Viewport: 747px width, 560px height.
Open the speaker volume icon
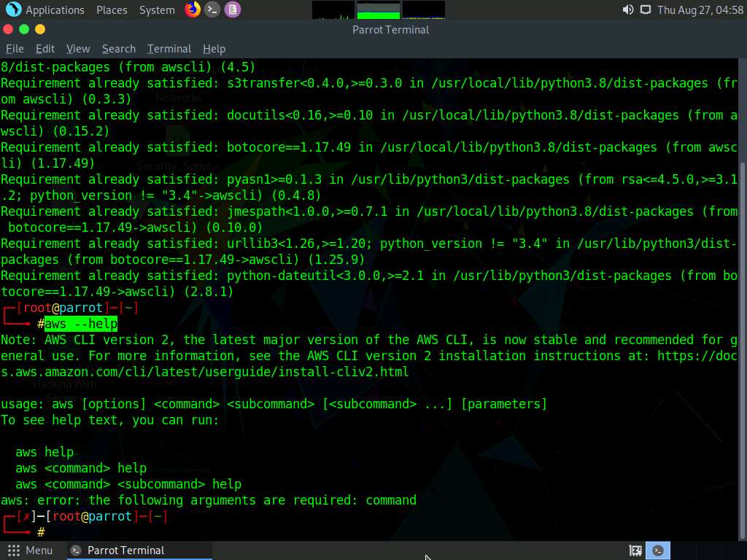tap(628, 9)
